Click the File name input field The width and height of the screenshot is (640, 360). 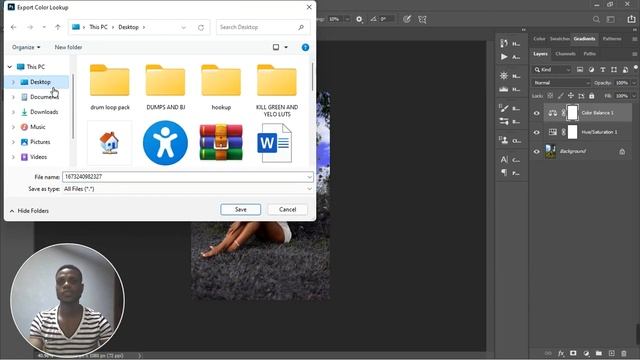tap(188, 177)
